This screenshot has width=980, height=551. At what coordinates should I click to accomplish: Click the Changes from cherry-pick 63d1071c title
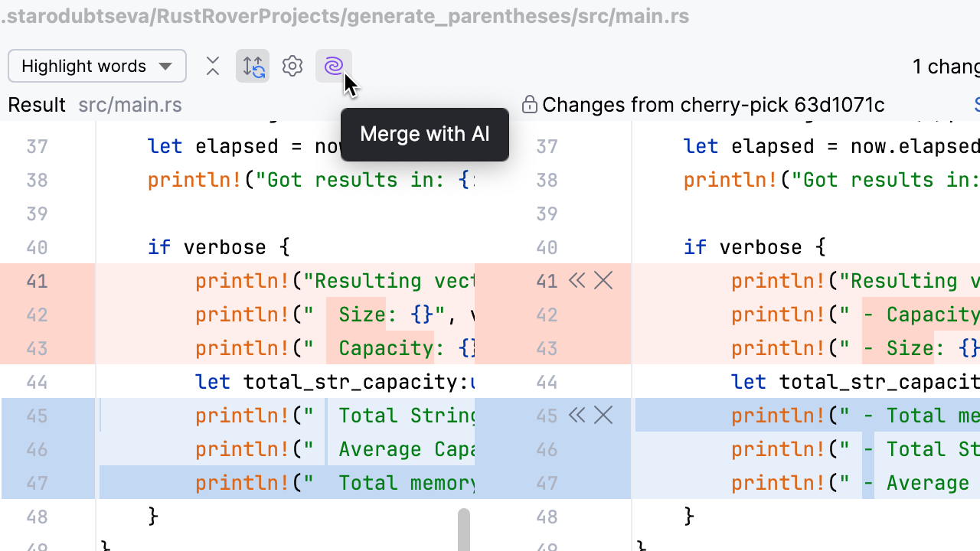[x=713, y=105]
